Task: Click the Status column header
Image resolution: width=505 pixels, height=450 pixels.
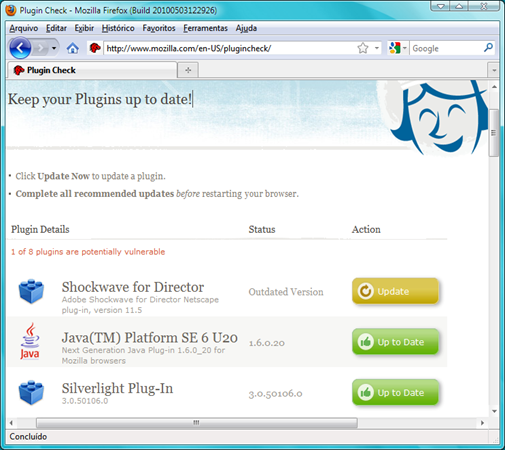Action: pos(262,229)
